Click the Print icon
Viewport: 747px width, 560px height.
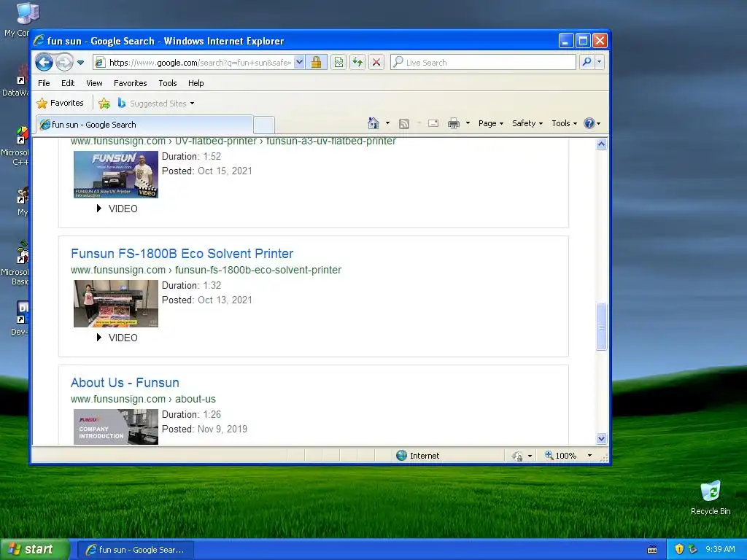(x=454, y=124)
